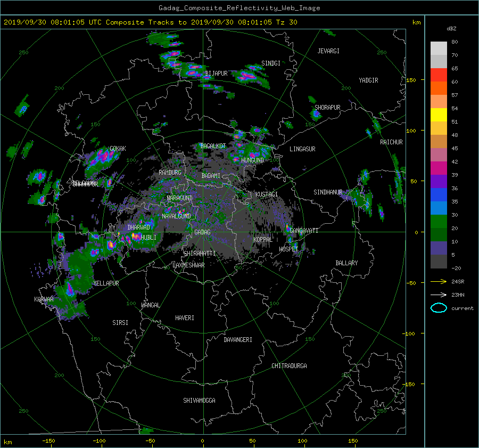
Task: Click the HOSPET city label
Action: point(288,249)
